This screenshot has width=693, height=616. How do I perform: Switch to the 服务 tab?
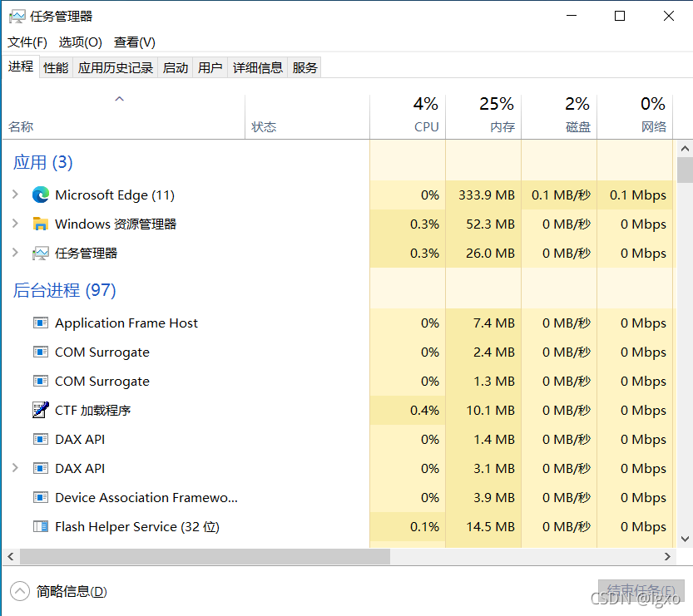pos(304,67)
